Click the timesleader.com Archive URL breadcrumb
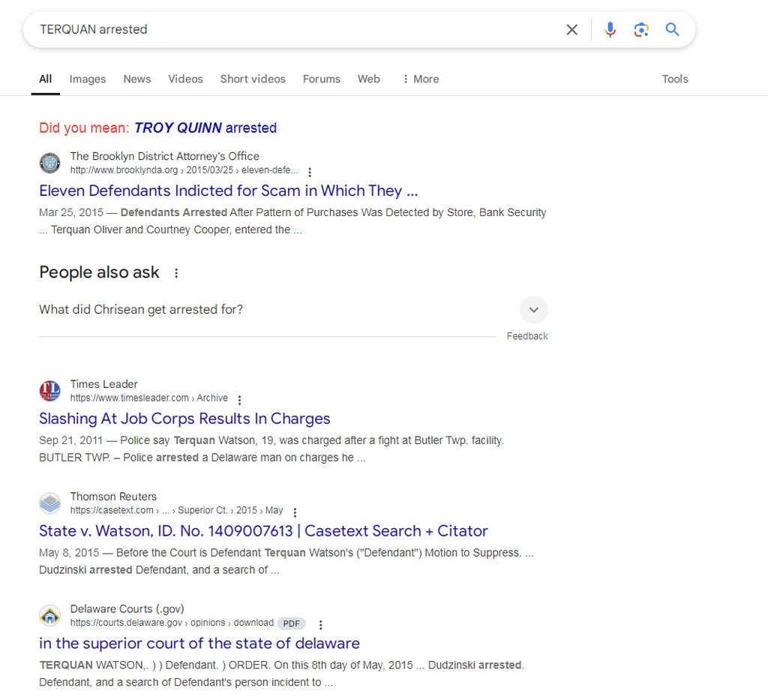 pos(149,398)
